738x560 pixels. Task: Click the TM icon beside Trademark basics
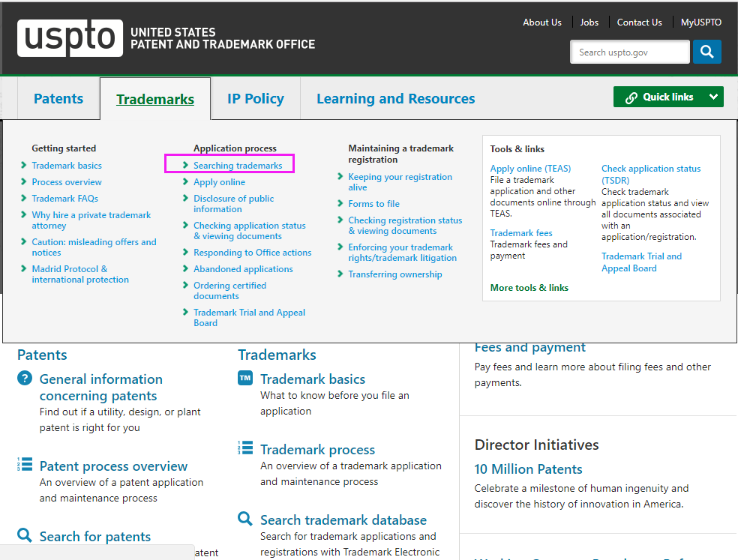click(245, 379)
